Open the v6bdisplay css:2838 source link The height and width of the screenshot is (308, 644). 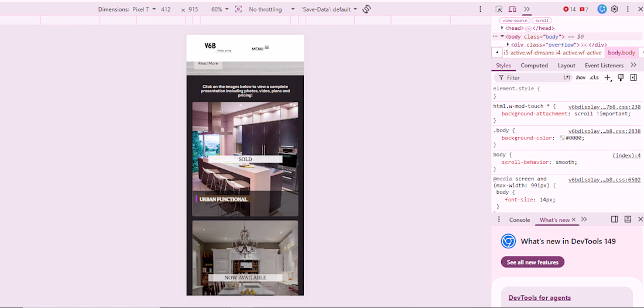(604, 131)
